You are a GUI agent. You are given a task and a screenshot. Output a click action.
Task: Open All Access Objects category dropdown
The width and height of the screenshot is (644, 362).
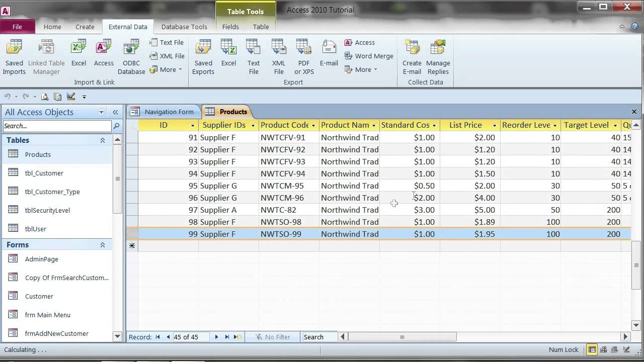tap(101, 112)
